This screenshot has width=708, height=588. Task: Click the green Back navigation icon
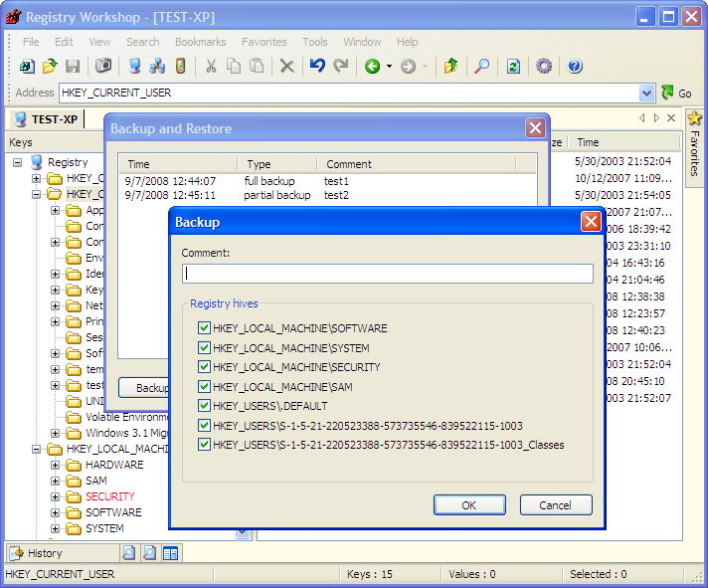[373, 67]
